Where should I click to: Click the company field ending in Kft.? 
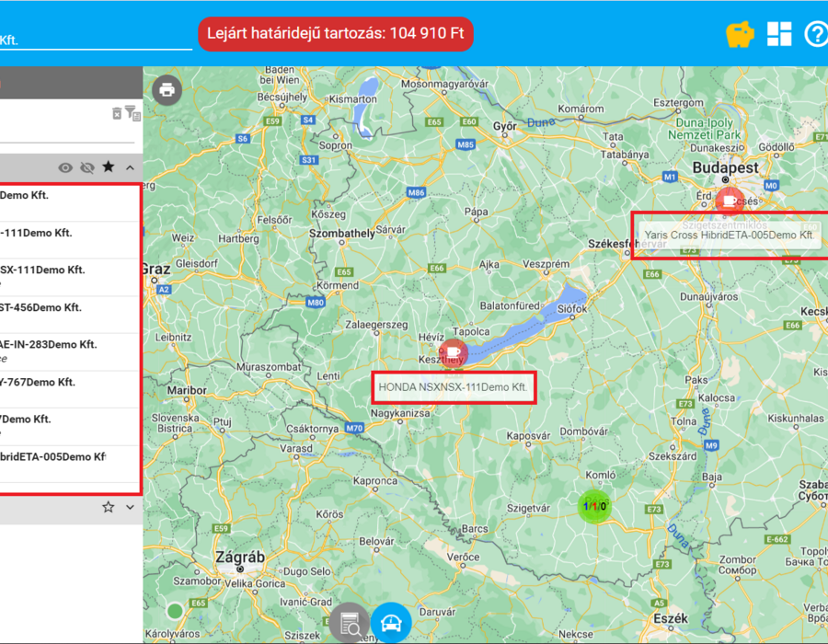point(96,40)
